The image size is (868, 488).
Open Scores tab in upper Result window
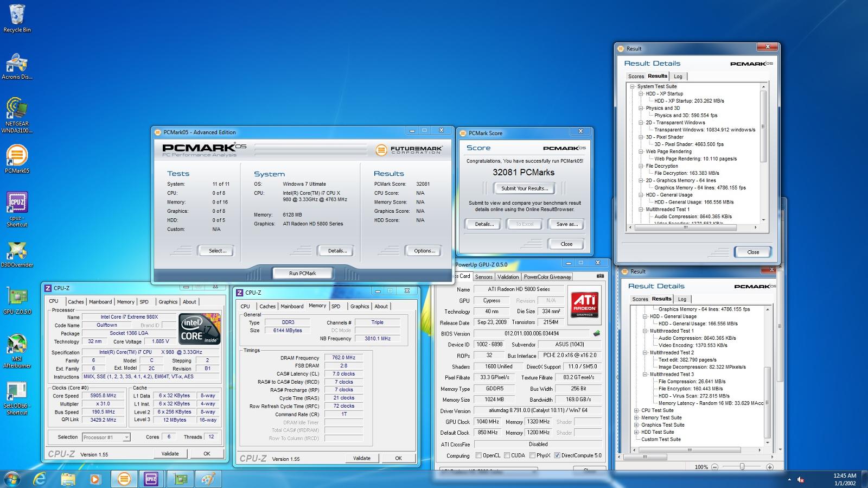pyautogui.click(x=636, y=77)
